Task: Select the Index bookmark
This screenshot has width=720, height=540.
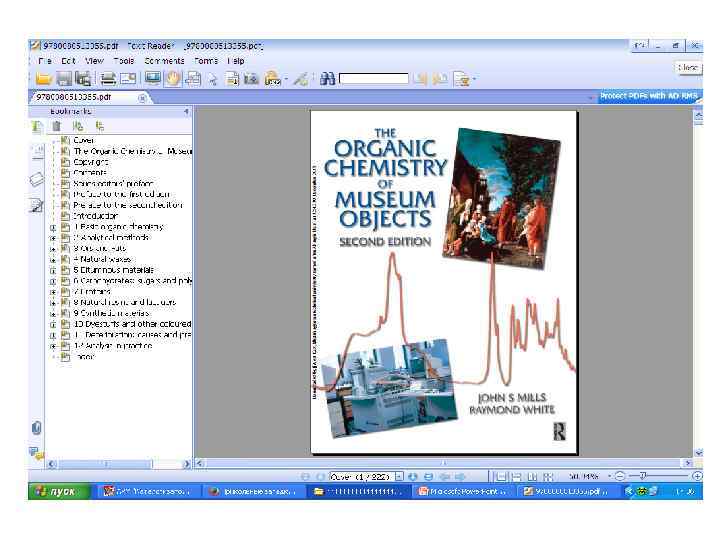Action: [84, 357]
